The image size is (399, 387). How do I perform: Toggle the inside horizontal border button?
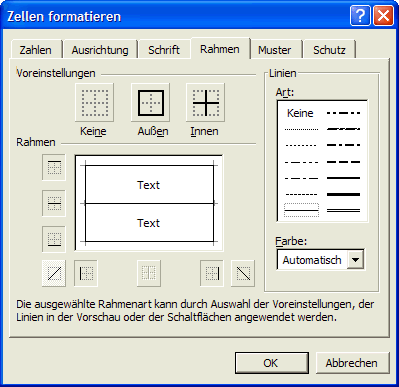pyautogui.click(x=54, y=203)
